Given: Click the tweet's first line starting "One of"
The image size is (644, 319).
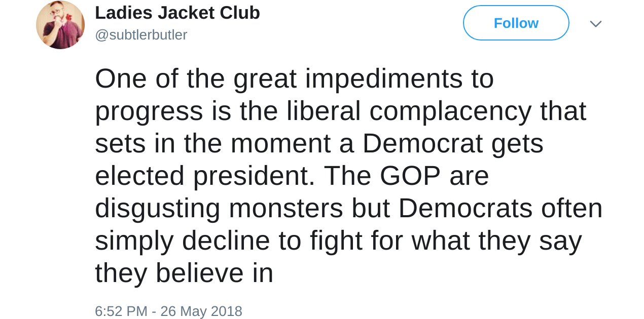Looking at the screenshot, I should click(x=294, y=79).
